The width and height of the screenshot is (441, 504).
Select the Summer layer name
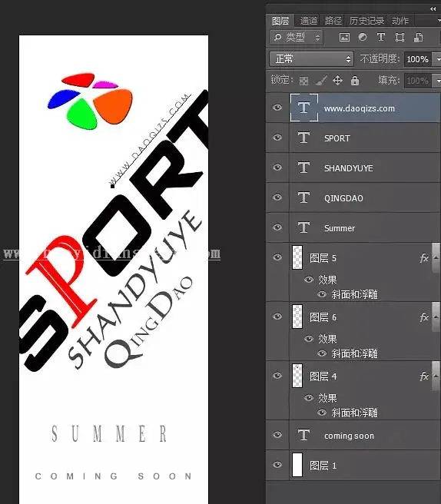coord(340,228)
